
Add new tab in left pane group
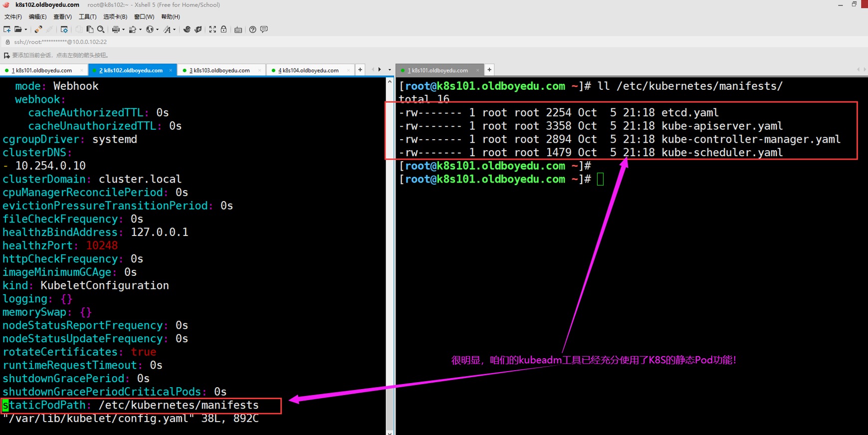[360, 70]
